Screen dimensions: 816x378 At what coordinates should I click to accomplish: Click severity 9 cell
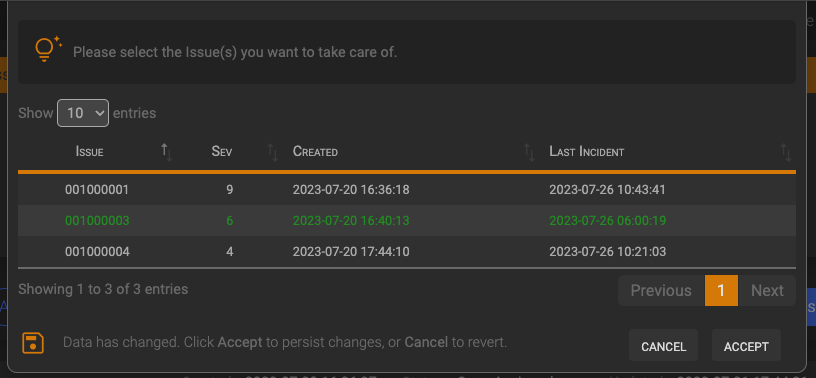[230, 190]
